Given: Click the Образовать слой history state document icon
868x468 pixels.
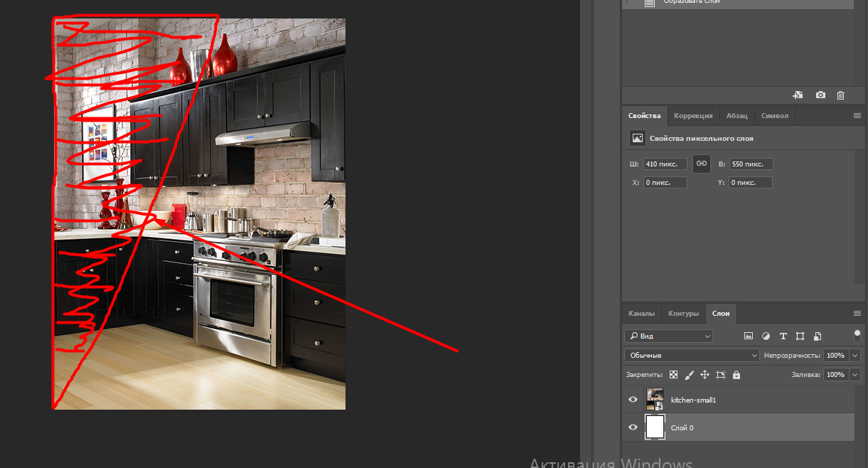Looking at the screenshot, I should [x=649, y=2].
